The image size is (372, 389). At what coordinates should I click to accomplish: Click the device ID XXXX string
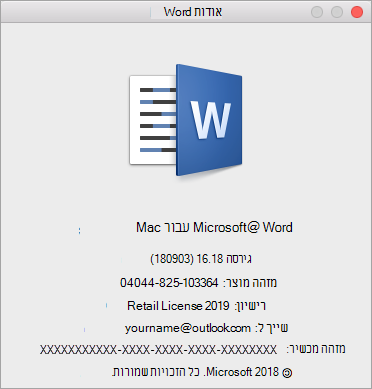[158, 350]
